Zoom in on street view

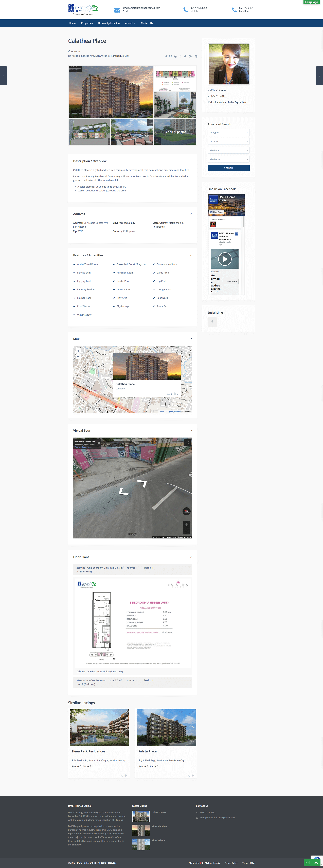tap(187, 524)
